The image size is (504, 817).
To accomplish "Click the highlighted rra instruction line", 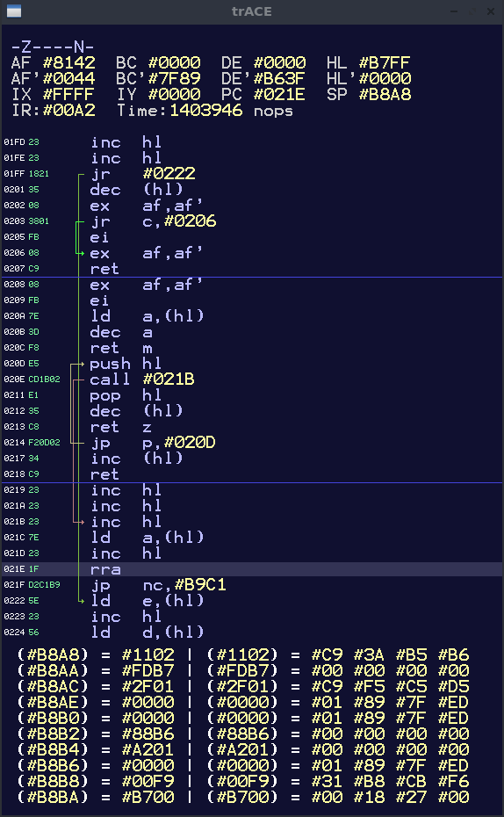I will click(x=252, y=569).
